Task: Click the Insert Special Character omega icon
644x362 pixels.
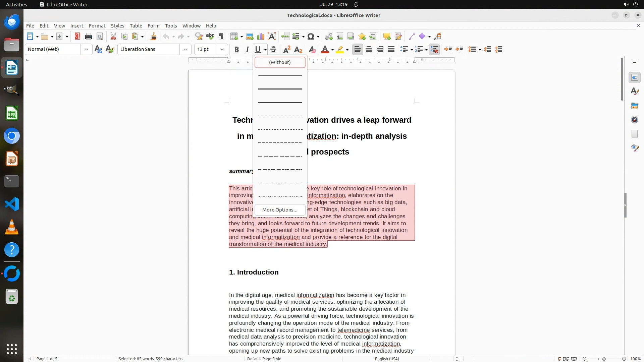Action: coord(311,37)
